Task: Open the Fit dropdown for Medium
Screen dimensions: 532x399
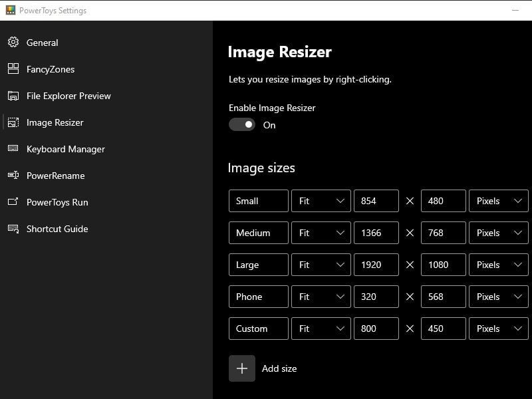Action: (x=321, y=233)
